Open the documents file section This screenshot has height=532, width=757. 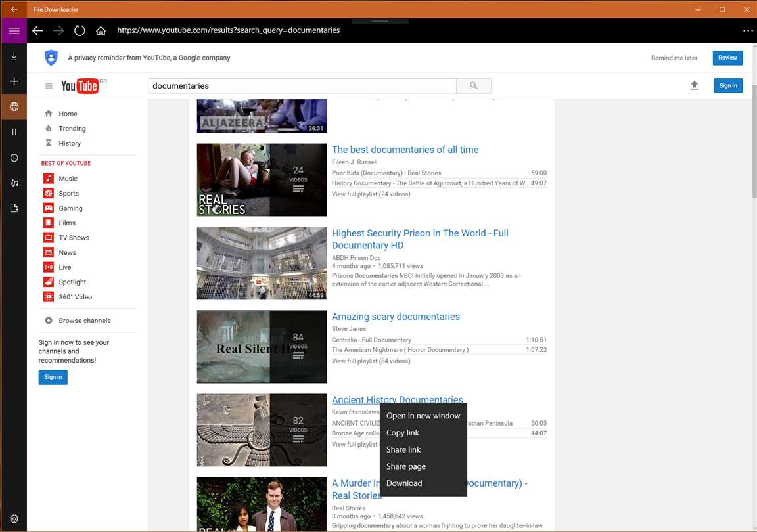coord(14,208)
